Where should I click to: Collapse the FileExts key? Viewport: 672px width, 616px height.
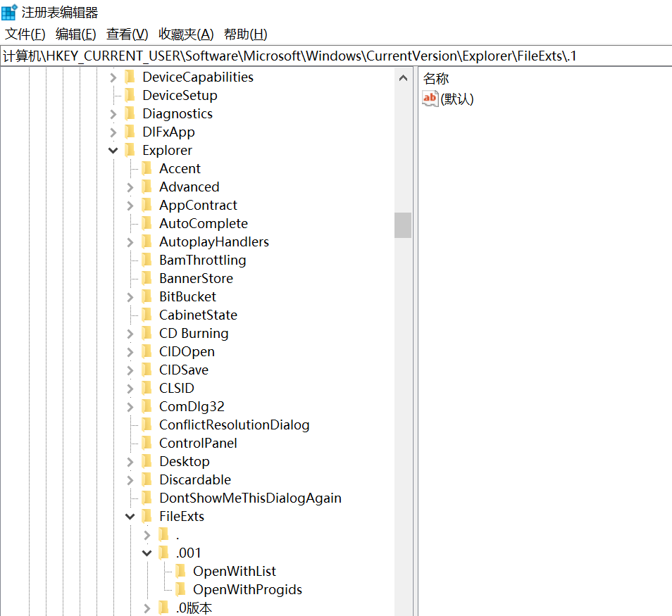coord(130,517)
